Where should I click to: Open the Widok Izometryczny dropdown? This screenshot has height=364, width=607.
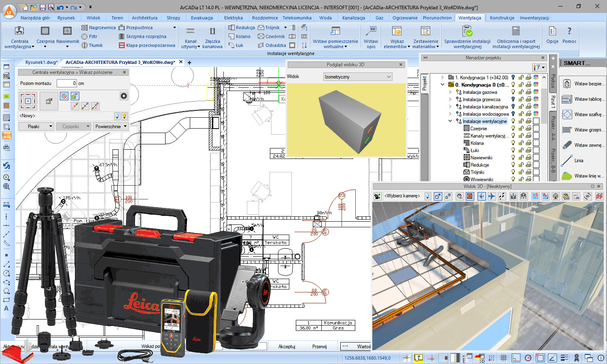coord(358,76)
